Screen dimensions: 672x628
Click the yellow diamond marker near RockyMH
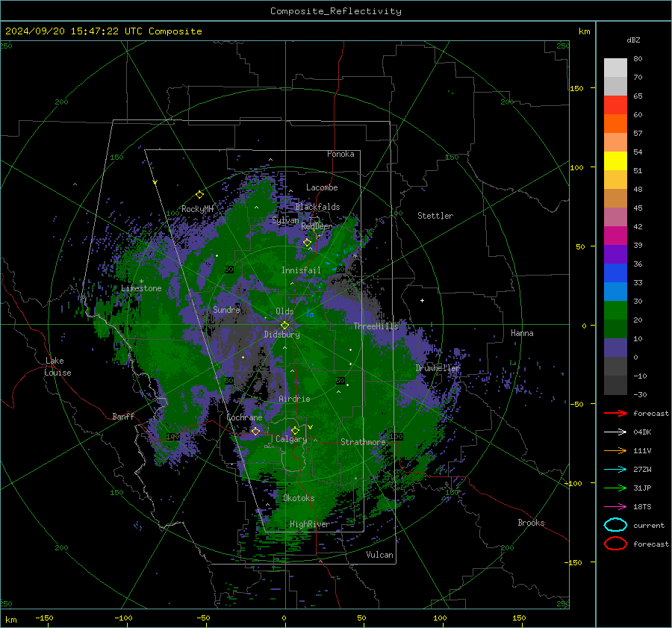[199, 195]
